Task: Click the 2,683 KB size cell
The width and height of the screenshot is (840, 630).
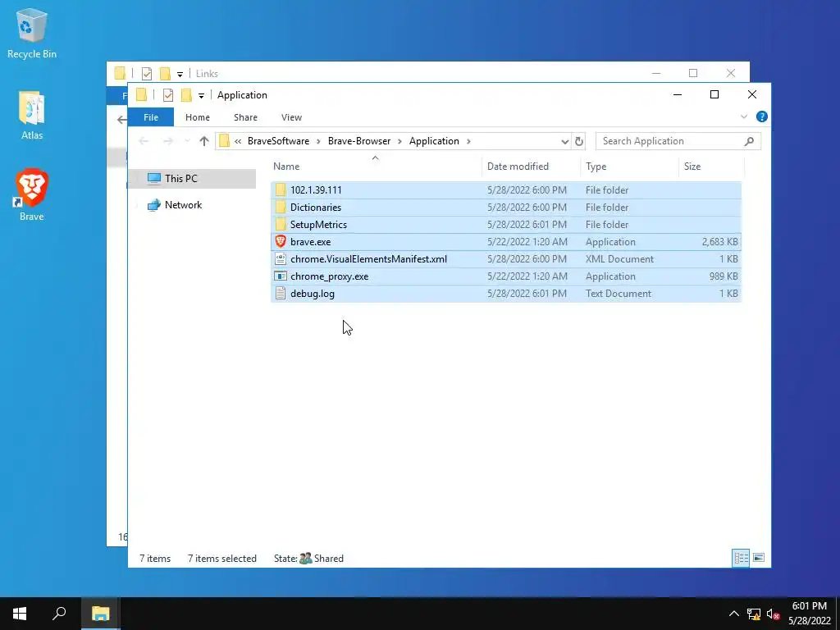Action: (x=719, y=242)
